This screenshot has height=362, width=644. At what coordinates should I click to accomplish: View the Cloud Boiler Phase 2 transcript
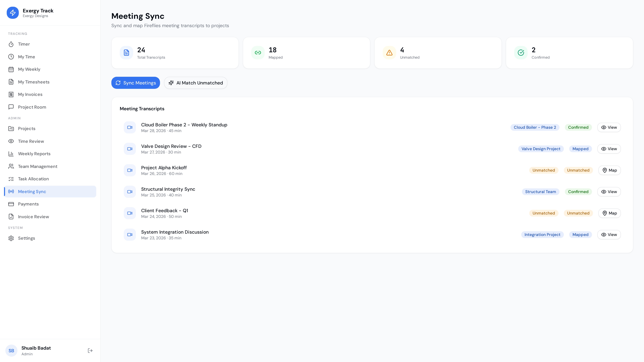click(x=609, y=127)
